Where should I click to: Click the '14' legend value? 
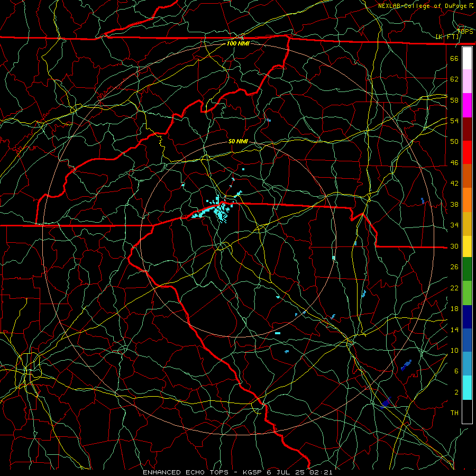coord(454,329)
